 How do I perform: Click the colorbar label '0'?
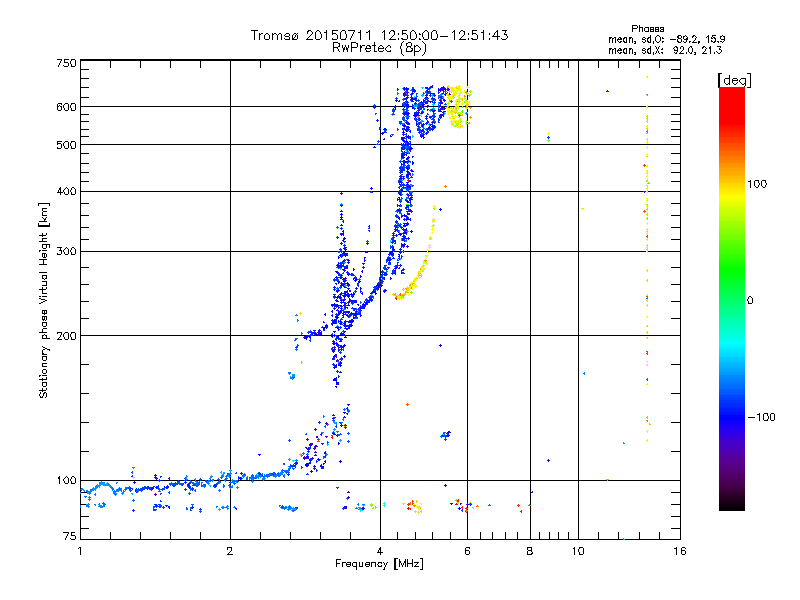[750, 301]
